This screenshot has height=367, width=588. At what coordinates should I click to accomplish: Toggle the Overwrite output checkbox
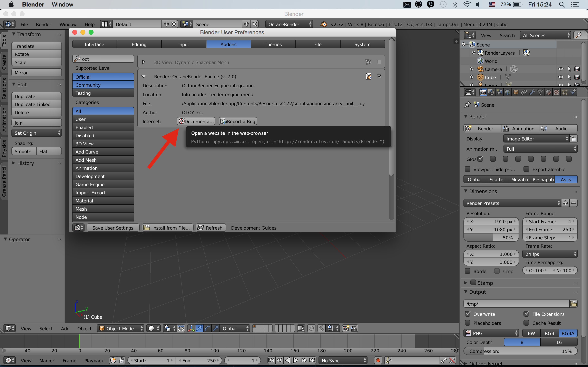468,314
